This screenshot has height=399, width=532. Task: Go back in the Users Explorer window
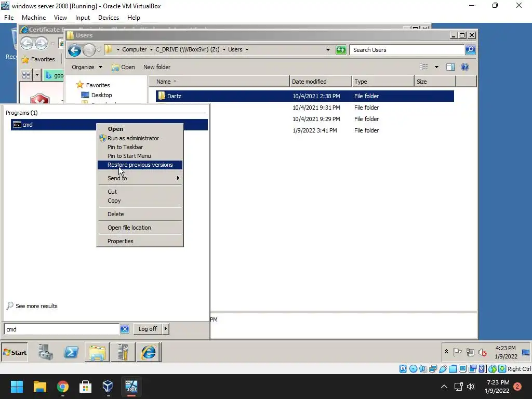(x=74, y=50)
